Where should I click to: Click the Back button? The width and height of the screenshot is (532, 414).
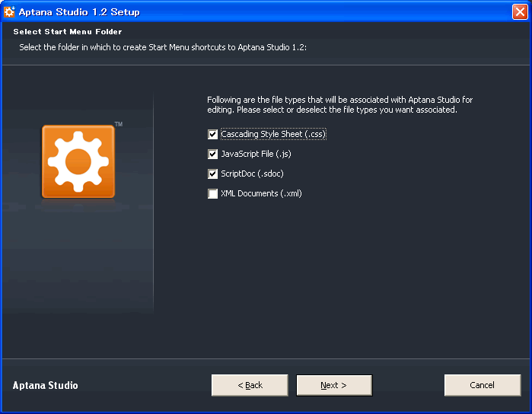250,385
